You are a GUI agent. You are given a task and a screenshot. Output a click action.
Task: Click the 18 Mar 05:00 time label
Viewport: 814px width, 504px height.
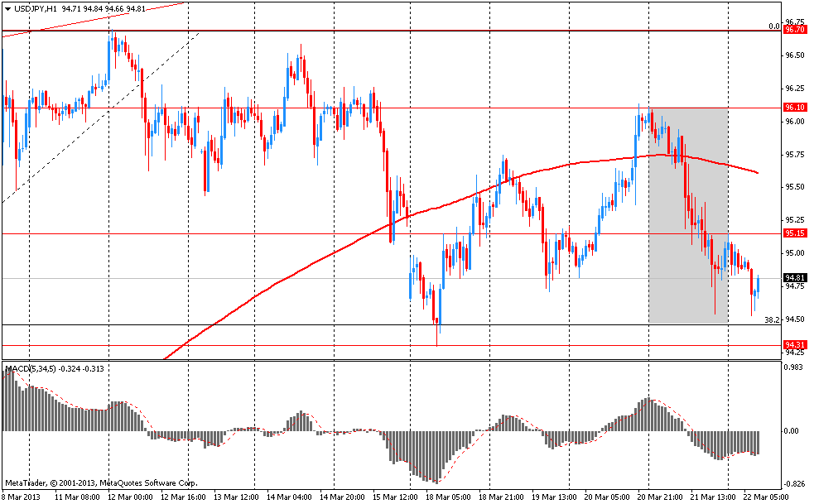[x=447, y=497]
